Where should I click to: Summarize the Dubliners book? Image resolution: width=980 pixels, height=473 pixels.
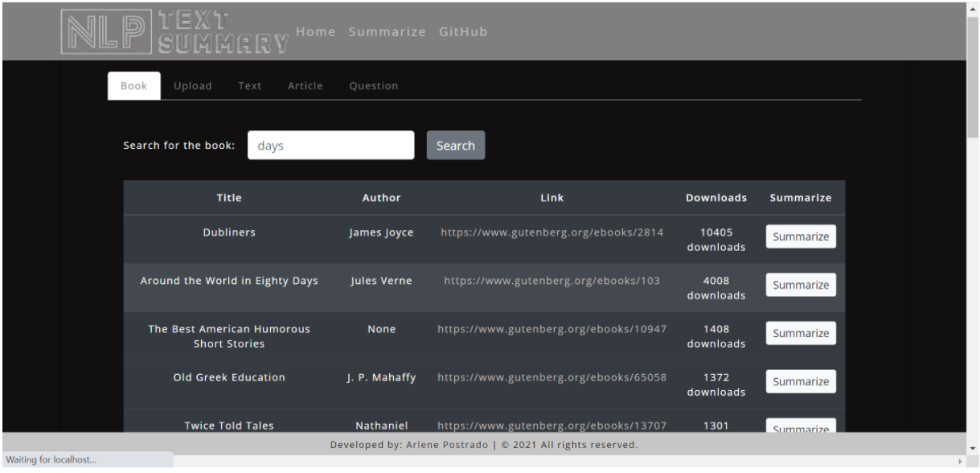click(800, 236)
